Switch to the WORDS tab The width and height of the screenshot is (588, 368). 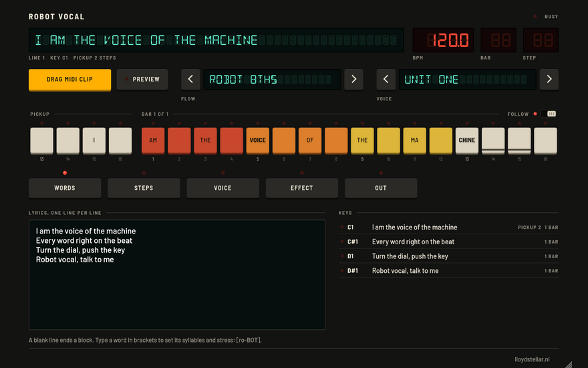click(x=65, y=188)
